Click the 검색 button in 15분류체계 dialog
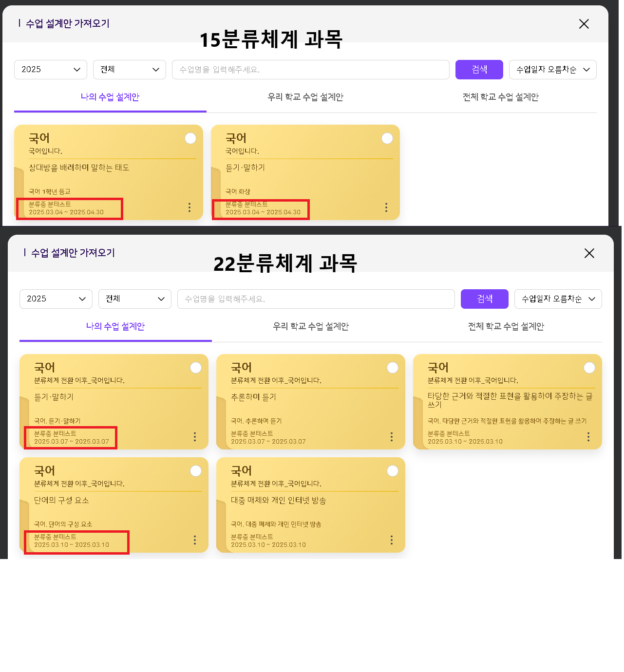The image size is (624, 672). 479,70
